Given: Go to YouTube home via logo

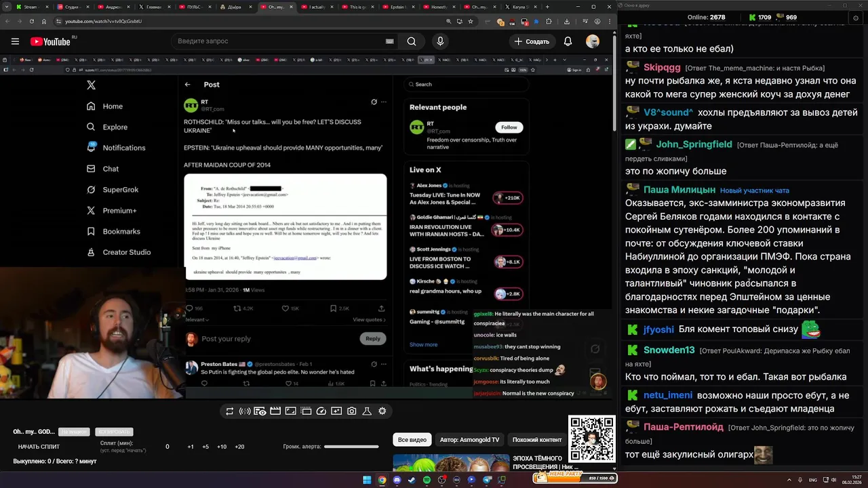Looking at the screenshot, I should coord(51,41).
